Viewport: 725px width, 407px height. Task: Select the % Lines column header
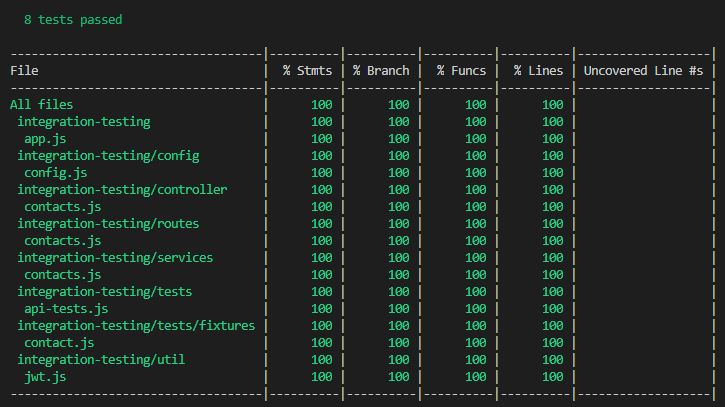coord(538,70)
